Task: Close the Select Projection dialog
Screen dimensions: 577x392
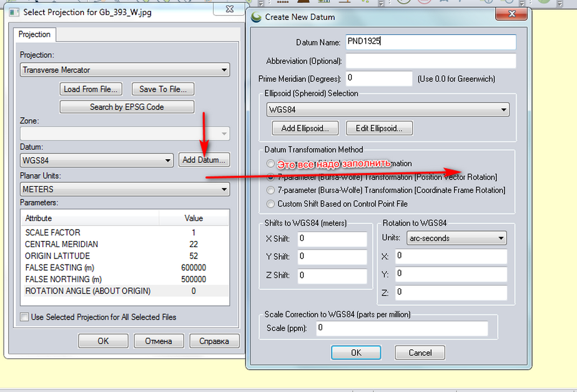Action: [230, 9]
